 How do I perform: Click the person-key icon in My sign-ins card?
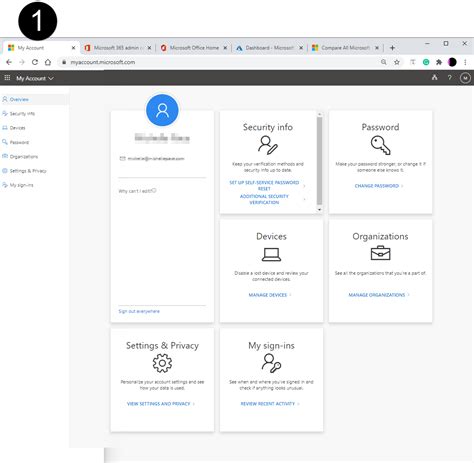(x=271, y=363)
